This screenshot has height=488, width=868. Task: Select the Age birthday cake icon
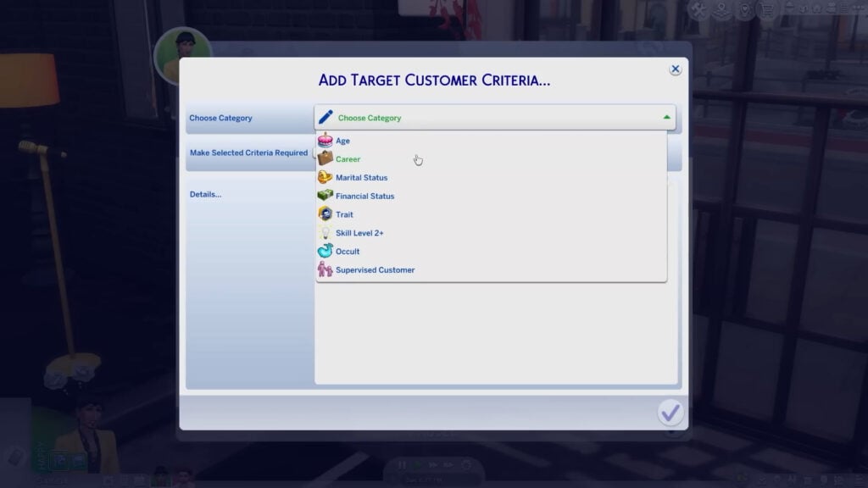tap(325, 141)
